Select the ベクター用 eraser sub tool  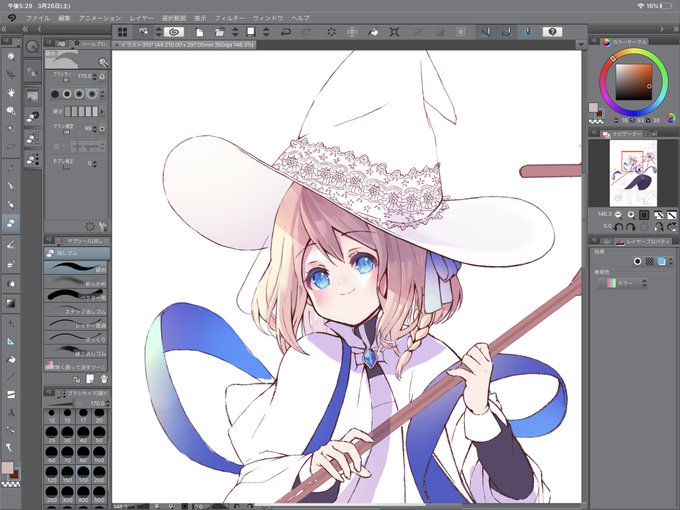click(x=76, y=295)
